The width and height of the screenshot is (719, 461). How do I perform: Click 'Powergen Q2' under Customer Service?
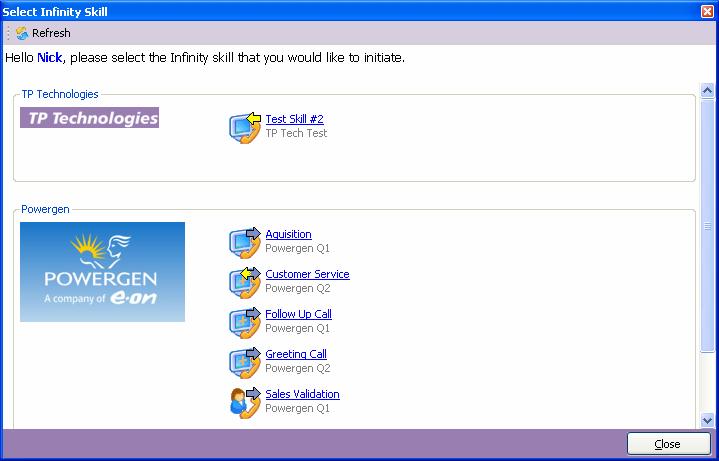pos(298,288)
